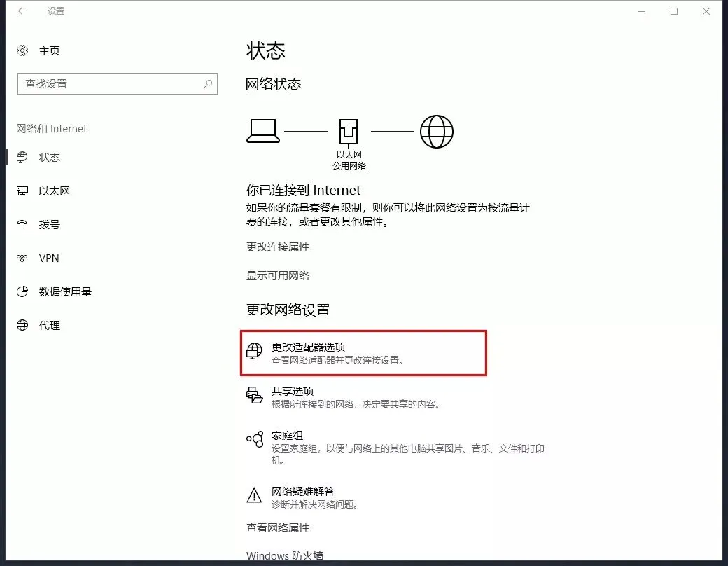This screenshot has height=566, width=728.
Task: Open 查看网络属性
Action: pos(279,527)
